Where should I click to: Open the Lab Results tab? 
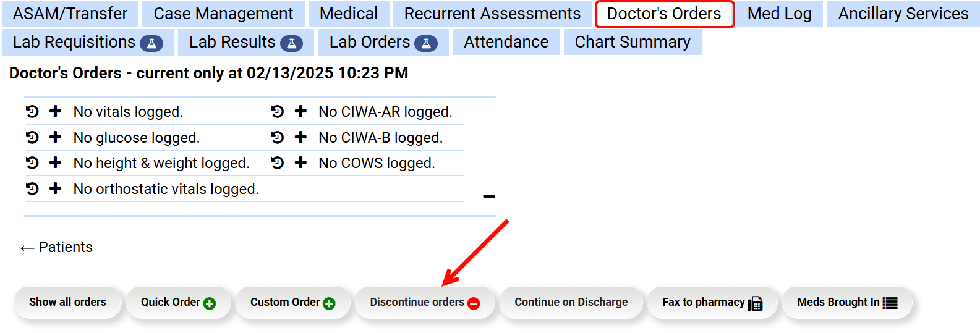[x=245, y=42]
